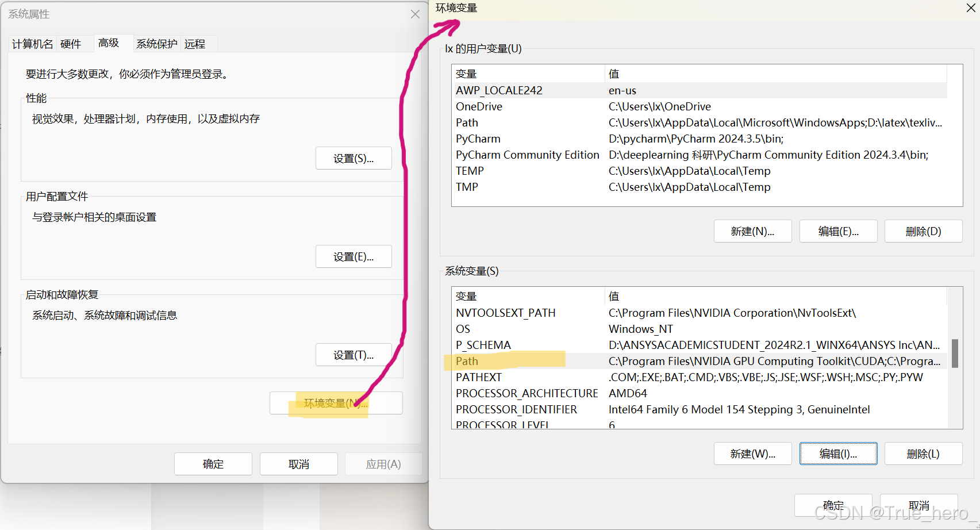The height and width of the screenshot is (530, 980).
Task: Switch to the 系统保护 tab
Action: coord(156,43)
